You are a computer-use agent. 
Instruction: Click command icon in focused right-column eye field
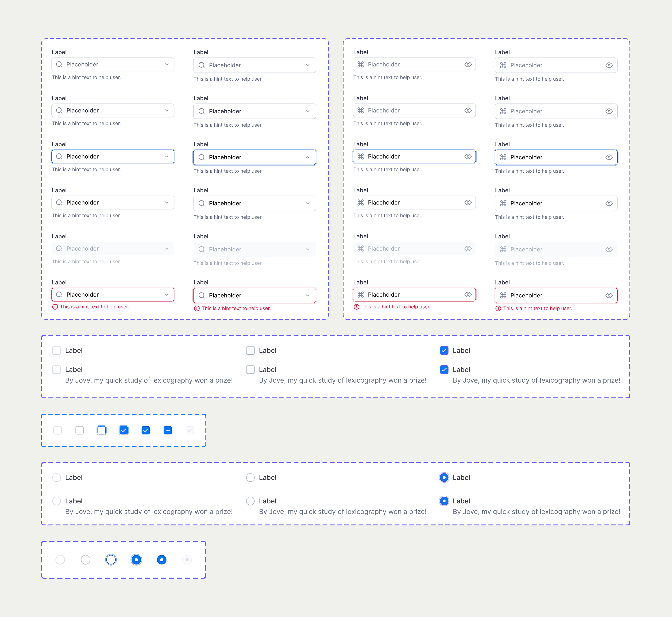pos(503,157)
